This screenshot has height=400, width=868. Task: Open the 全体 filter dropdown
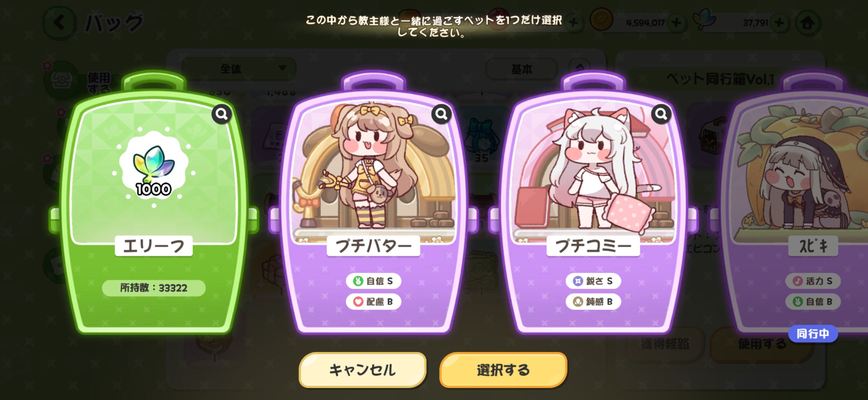(x=239, y=69)
